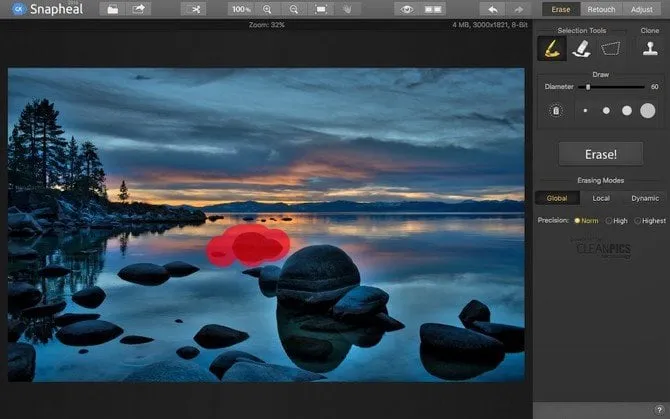Choose the Local erasing mode

pyautogui.click(x=601, y=198)
